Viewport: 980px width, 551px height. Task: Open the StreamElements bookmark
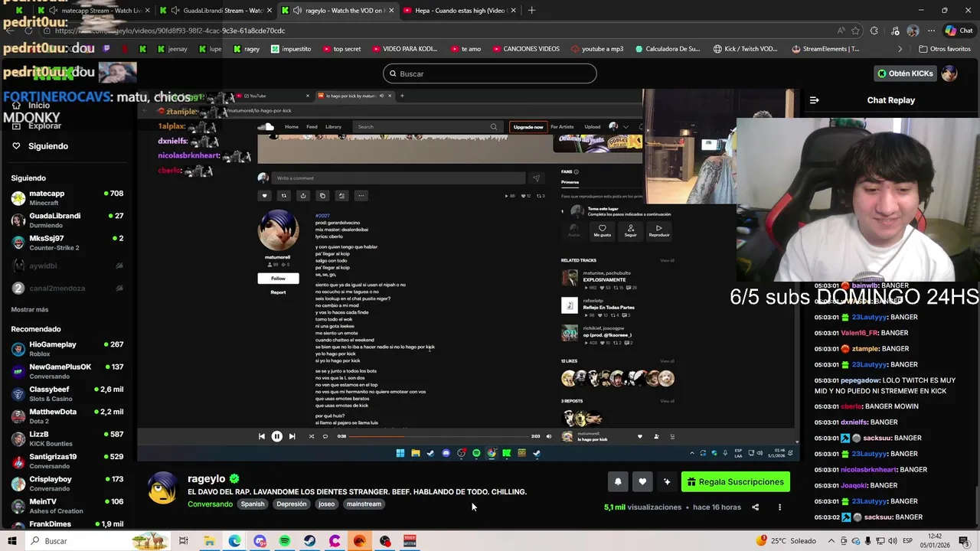825,49
